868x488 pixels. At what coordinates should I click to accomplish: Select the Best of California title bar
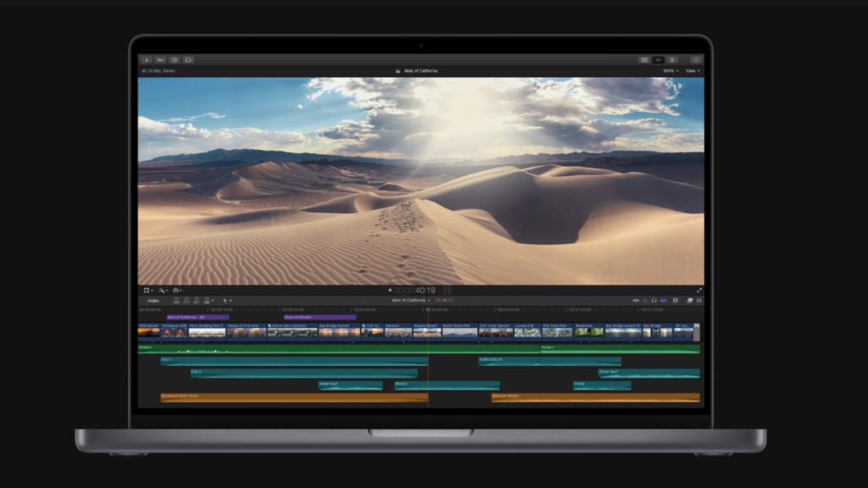pyautogui.click(x=422, y=71)
